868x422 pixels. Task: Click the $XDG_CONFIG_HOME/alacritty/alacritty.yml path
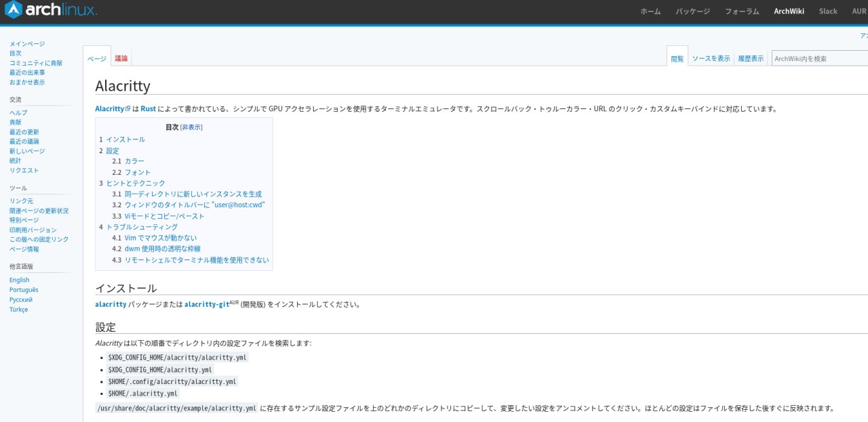[x=177, y=357]
